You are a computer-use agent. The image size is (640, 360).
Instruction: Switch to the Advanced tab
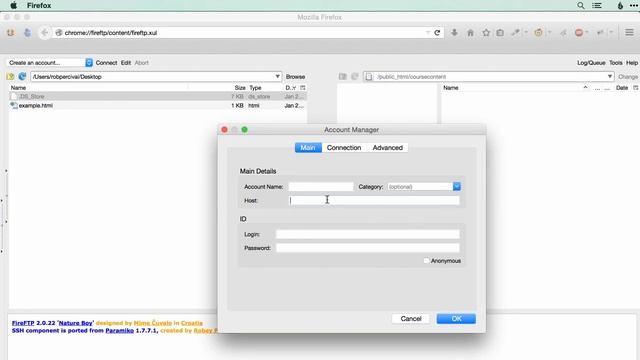387,148
